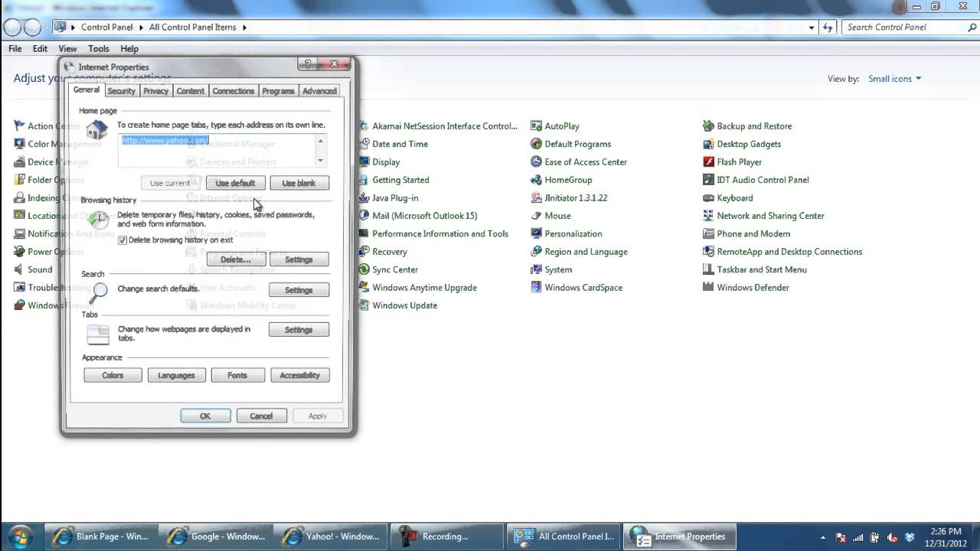Open Java Plug-in icon
The width and height of the screenshot is (980, 551).
pos(389,197)
